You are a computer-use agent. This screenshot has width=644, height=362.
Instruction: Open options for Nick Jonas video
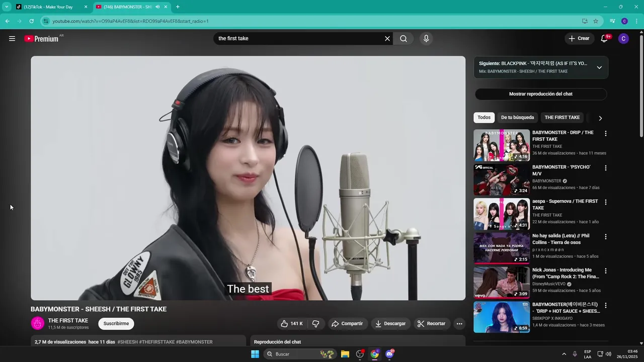click(x=606, y=271)
